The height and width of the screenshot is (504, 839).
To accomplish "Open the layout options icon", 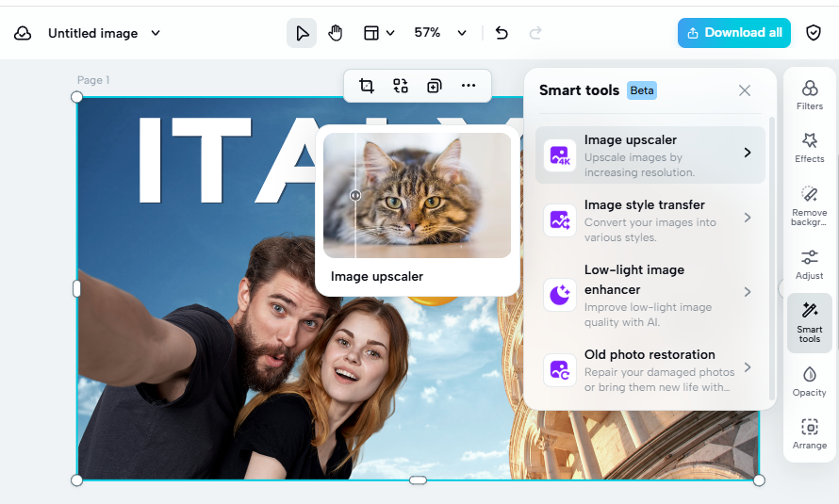I will (x=371, y=33).
